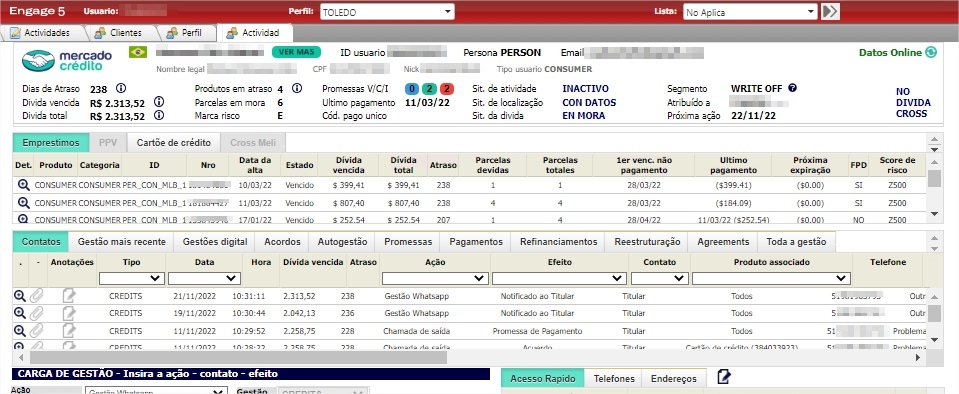Image resolution: width=959 pixels, height=394 pixels.
Task: Open the Tipo column filter dropdown
Action: pyautogui.click(x=131, y=278)
